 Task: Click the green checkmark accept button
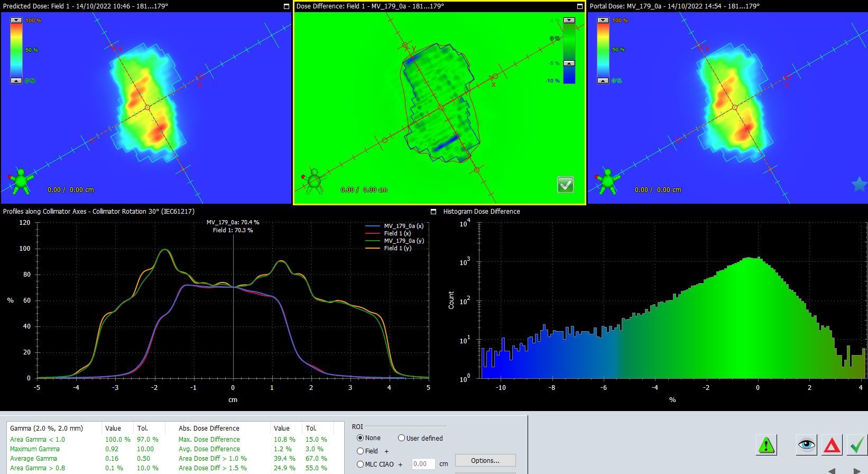[x=857, y=445]
